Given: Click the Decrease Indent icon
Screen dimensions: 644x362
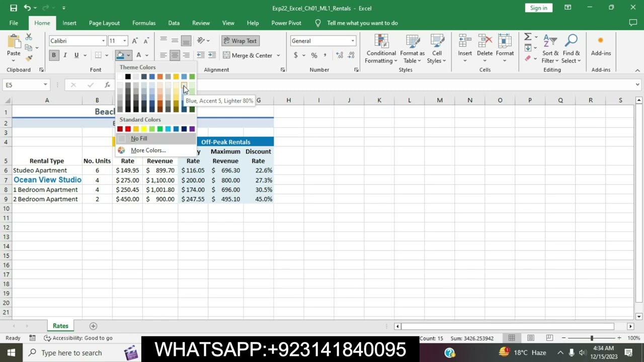Looking at the screenshot, I should pyautogui.click(x=201, y=55).
